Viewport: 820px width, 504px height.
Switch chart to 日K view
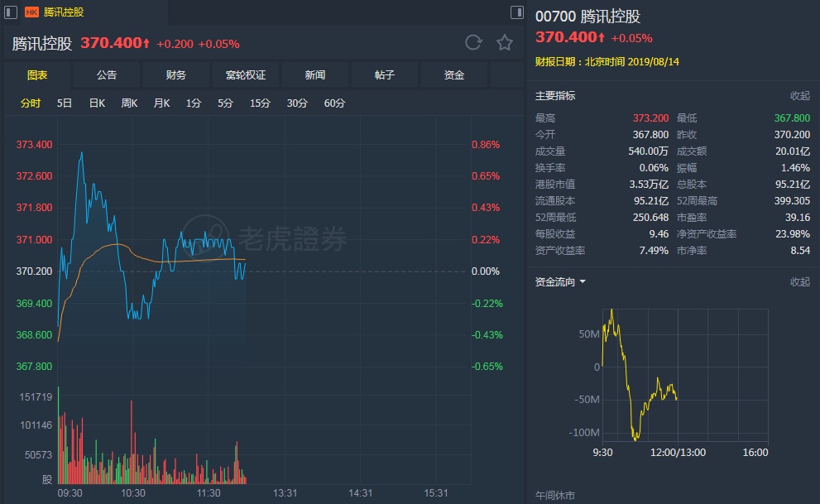tap(97, 103)
